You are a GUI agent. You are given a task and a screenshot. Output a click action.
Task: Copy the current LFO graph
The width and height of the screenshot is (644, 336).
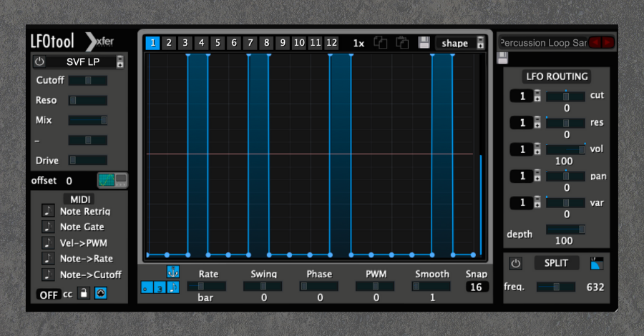(x=381, y=43)
